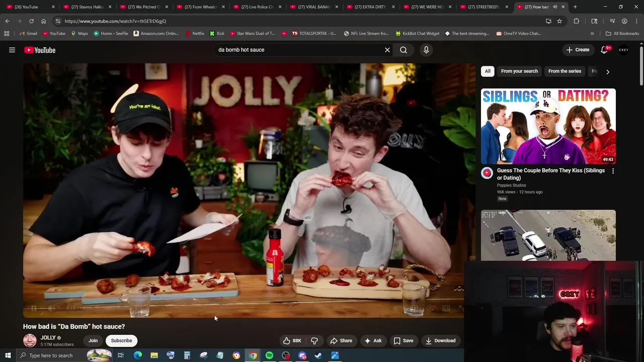Share the video
Viewport: 644px width, 362px height.
(x=341, y=340)
